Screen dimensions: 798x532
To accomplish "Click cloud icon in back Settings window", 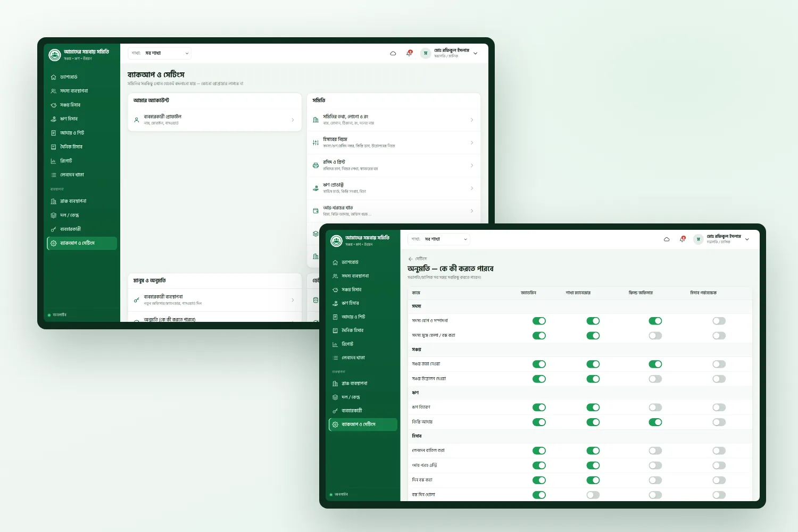I will point(393,53).
